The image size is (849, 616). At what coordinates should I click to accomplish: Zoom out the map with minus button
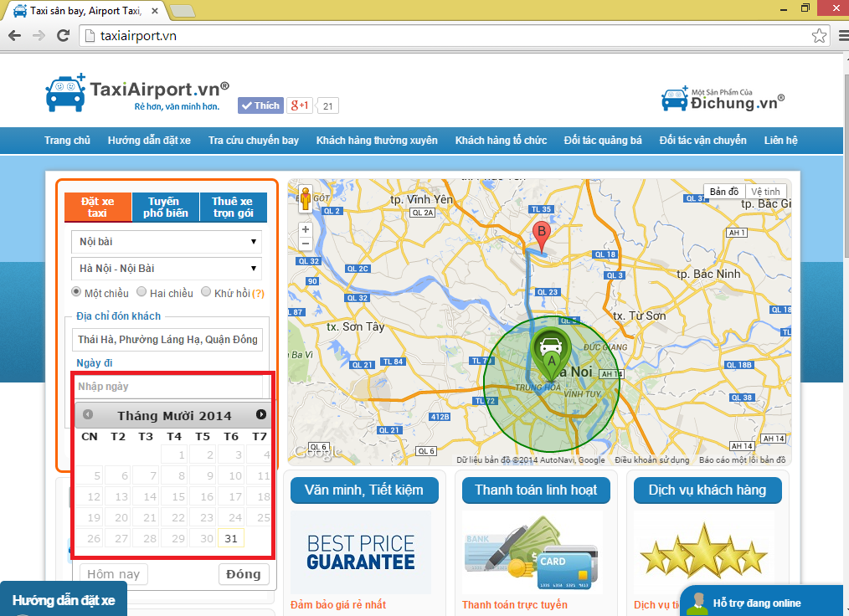(x=306, y=244)
